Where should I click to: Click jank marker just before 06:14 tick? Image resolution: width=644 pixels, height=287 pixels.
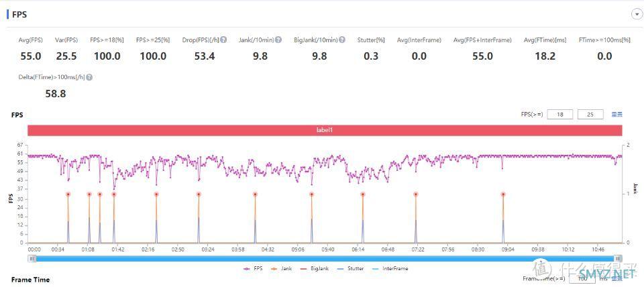pos(363,194)
